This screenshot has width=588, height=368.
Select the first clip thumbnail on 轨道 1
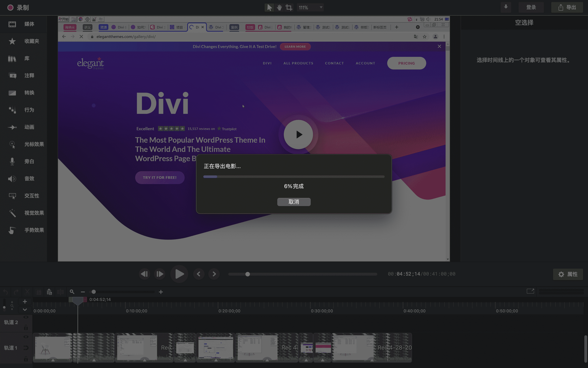(53, 348)
